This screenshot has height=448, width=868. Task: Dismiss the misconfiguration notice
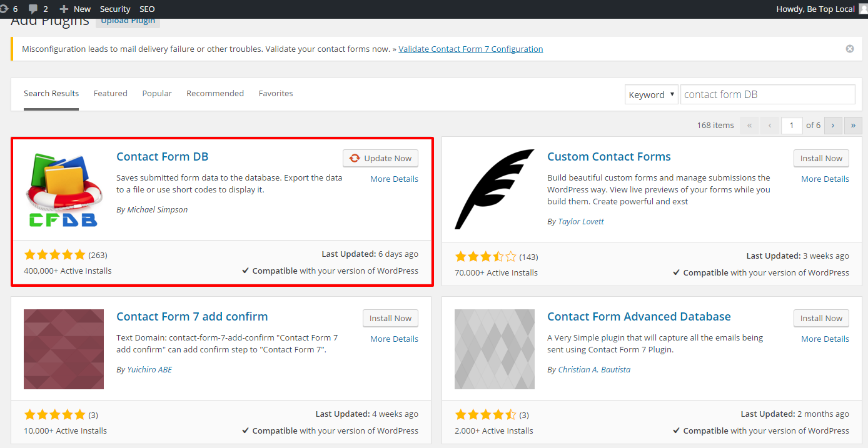tap(850, 49)
